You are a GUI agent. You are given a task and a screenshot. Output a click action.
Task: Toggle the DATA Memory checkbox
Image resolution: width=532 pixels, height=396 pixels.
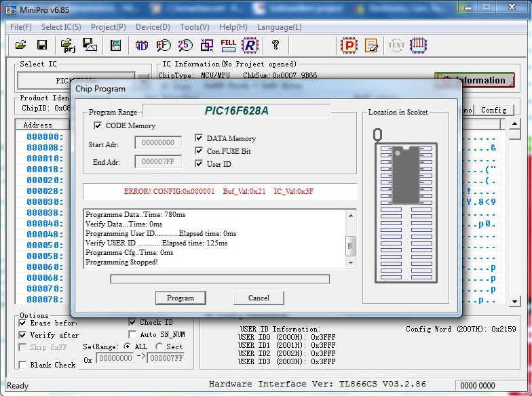click(x=199, y=138)
